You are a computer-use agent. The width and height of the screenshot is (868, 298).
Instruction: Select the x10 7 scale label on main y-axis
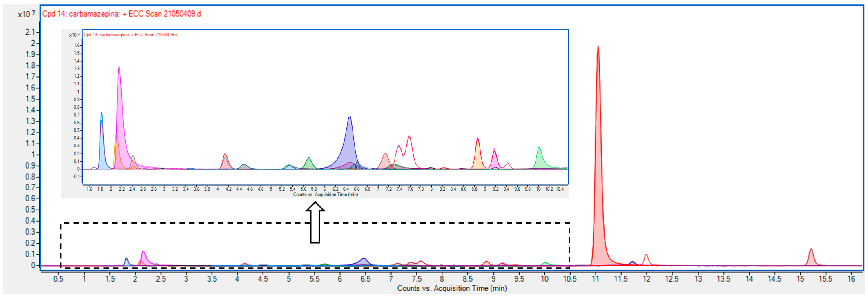click(x=26, y=14)
